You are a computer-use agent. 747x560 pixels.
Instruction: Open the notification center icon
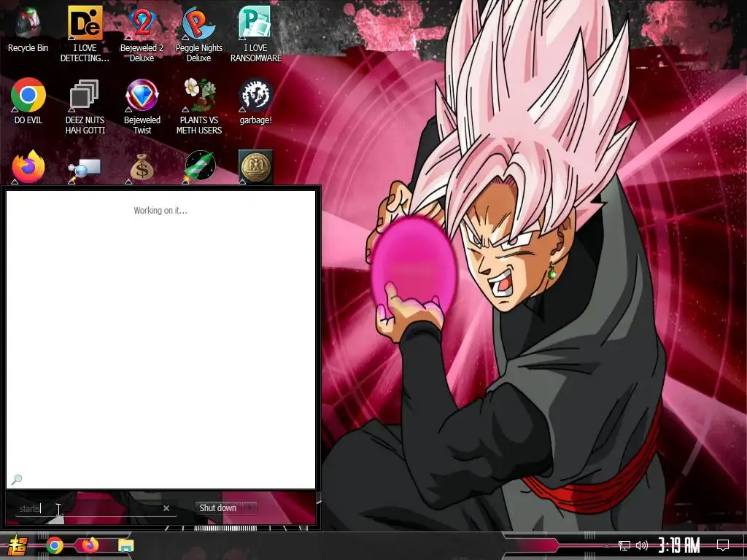tap(723, 545)
